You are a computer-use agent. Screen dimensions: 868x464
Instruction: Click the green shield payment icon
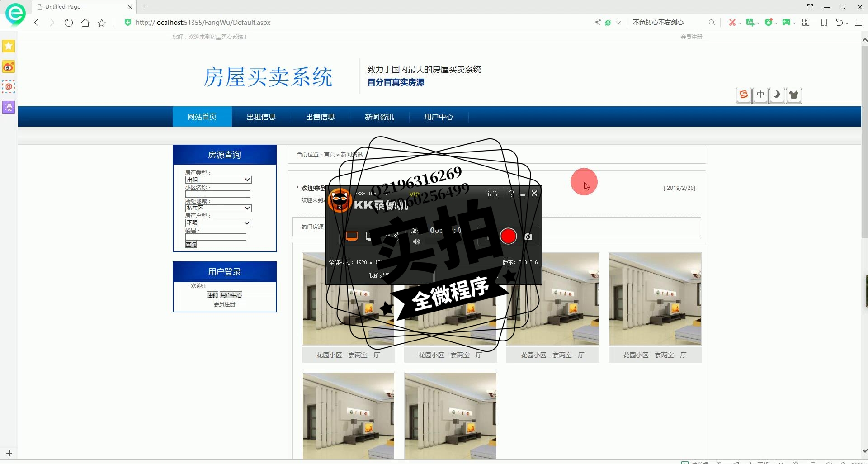coord(768,22)
